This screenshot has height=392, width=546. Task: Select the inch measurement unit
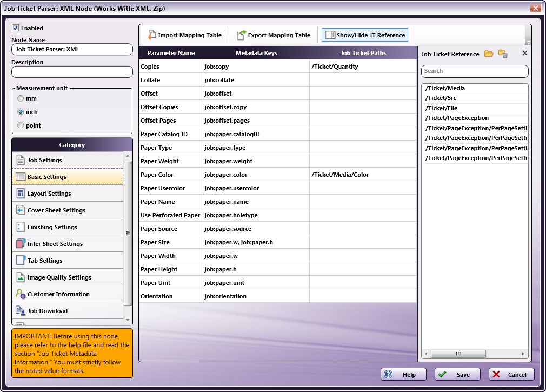21,112
